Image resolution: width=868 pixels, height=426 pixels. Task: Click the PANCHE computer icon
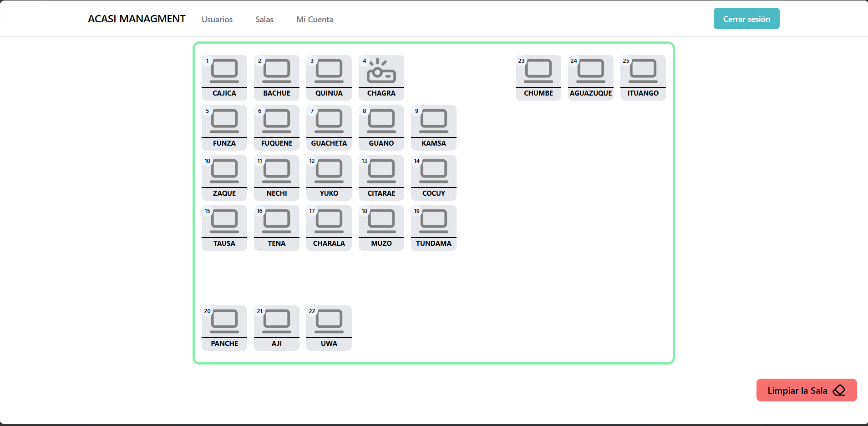coord(224,321)
